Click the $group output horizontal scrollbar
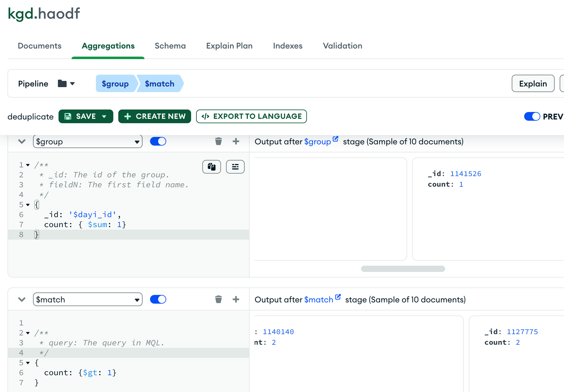Image resolution: width=564 pixels, height=392 pixels. (403, 269)
